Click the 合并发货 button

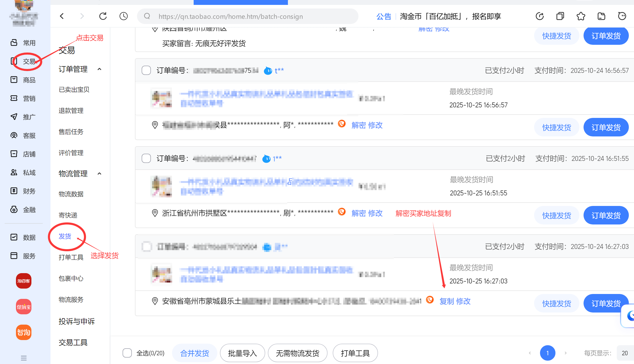[195, 353]
